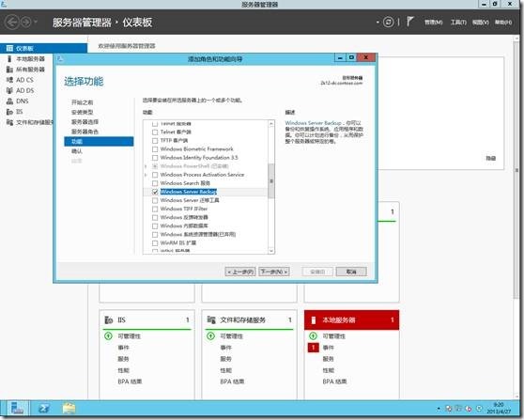Select the Windows Server Backup list row text

[189, 192]
